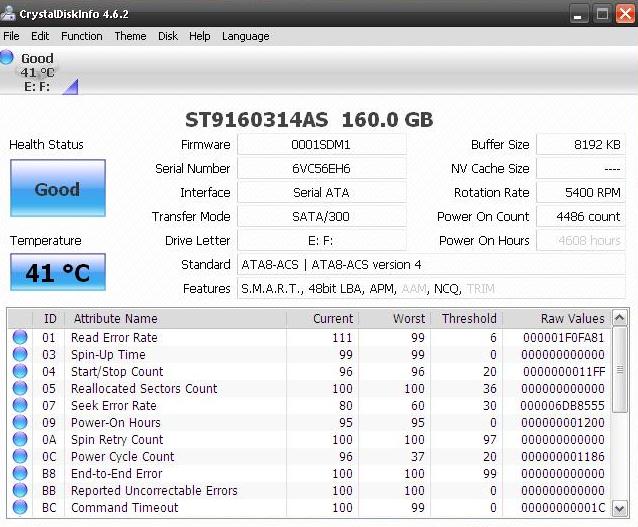Screen dimensions: 638x527
Task: Open the Help menu
Action: pyautogui.click(x=200, y=36)
